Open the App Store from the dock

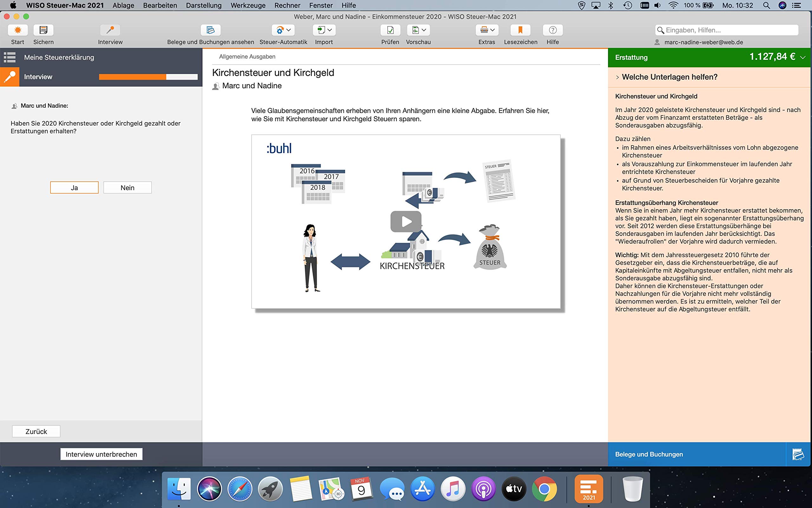422,489
